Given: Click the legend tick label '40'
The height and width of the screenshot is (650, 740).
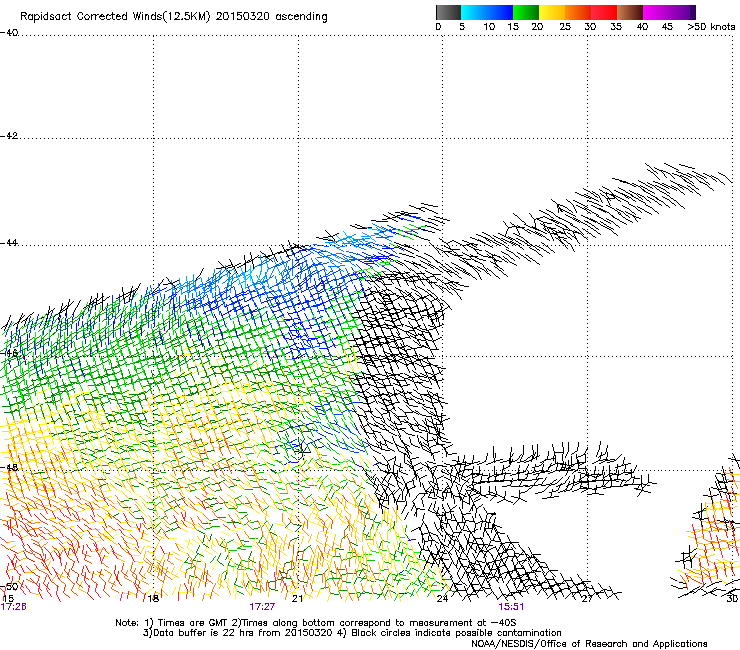Looking at the screenshot, I should pyautogui.click(x=642, y=27).
